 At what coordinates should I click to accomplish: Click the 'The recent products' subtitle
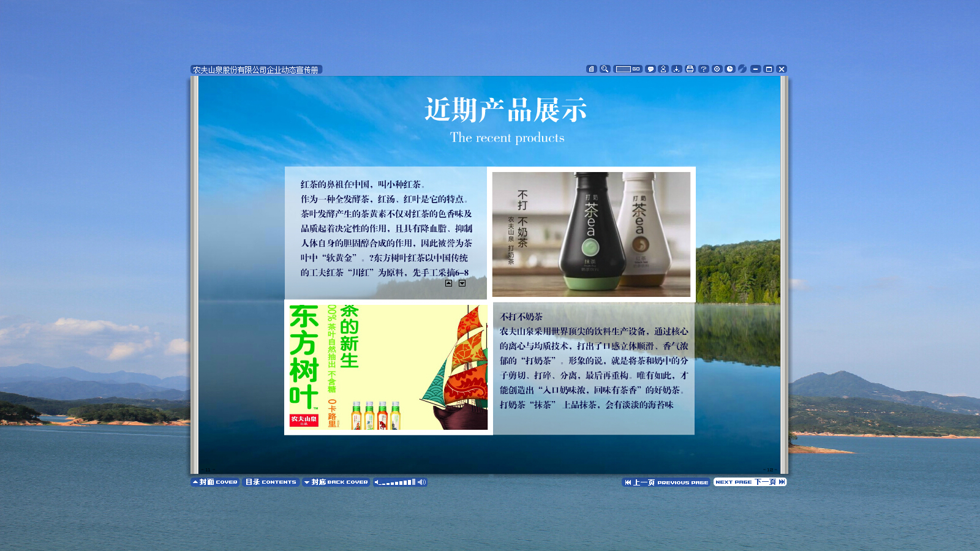click(507, 138)
